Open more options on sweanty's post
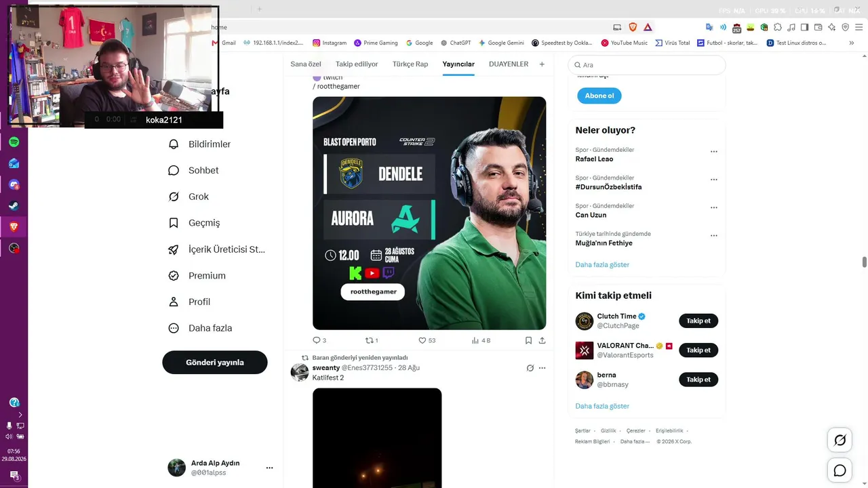The height and width of the screenshot is (488, 868). pyautogui.click(x=542, y=368)
